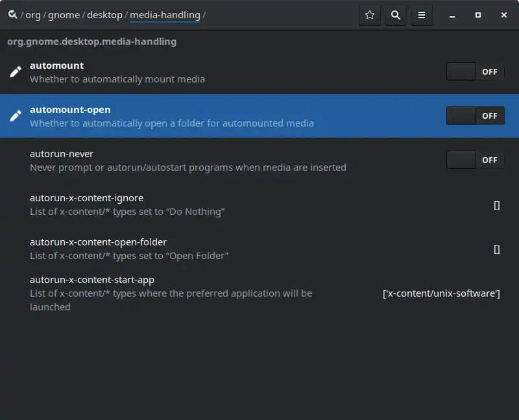
Task: Click pencil icon beside automount
Action: [15, 71]
